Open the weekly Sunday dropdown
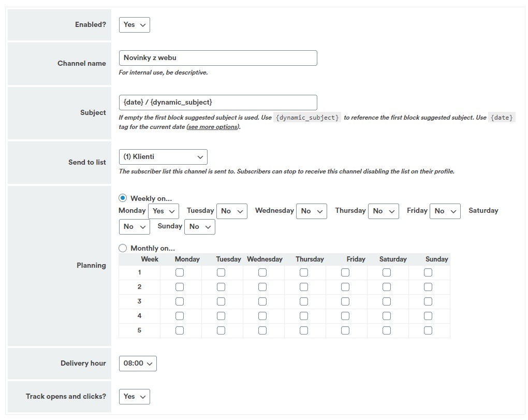Image resolution: width=528 pixels, height=420 pixels. pos(199,227)
